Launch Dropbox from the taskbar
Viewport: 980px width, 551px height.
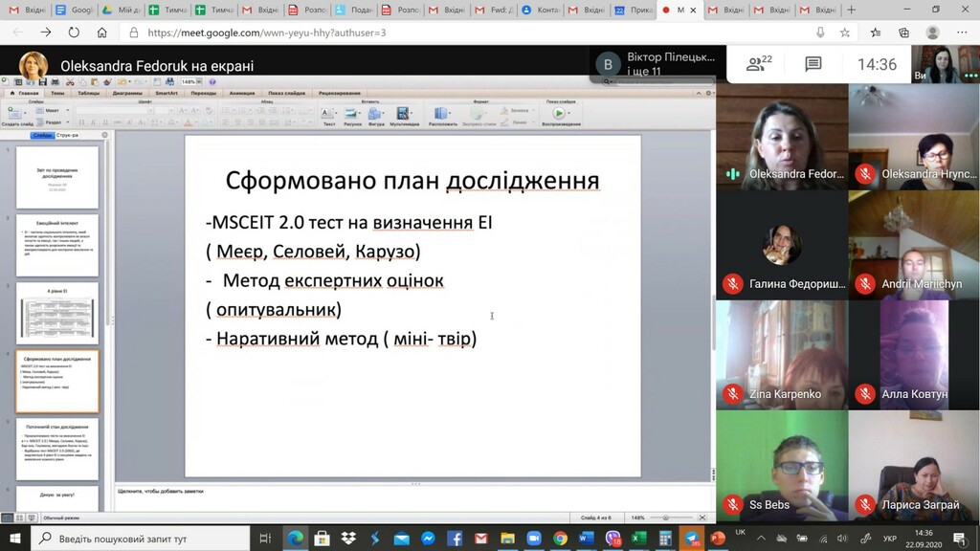click(x=348, y=539)
